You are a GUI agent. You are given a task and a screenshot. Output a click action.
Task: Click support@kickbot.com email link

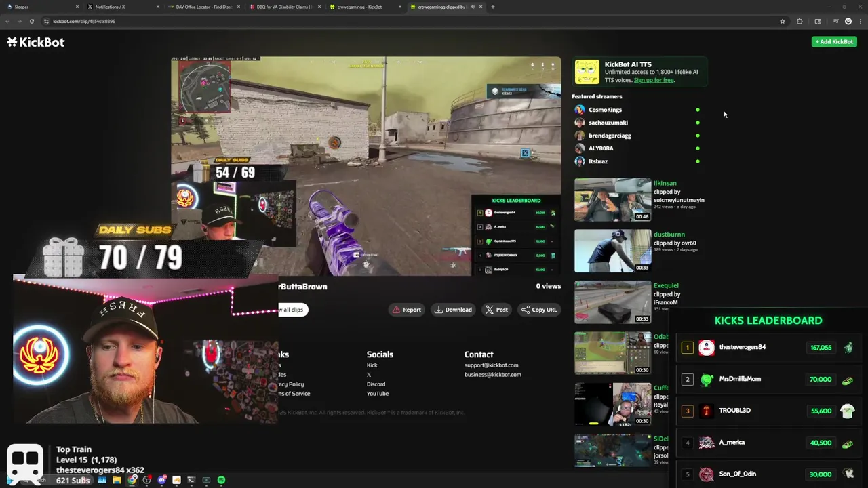(492, 365)
